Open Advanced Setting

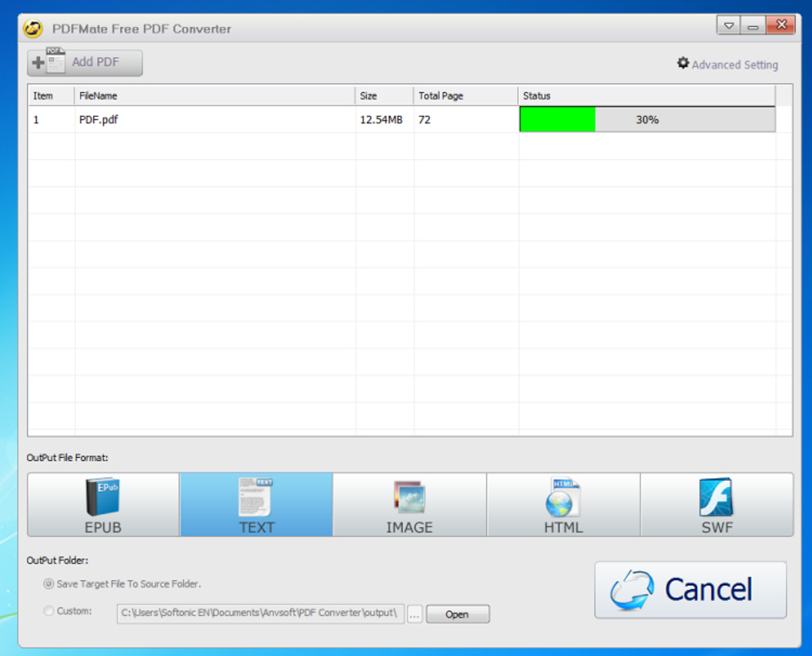(x=728, y=64)
